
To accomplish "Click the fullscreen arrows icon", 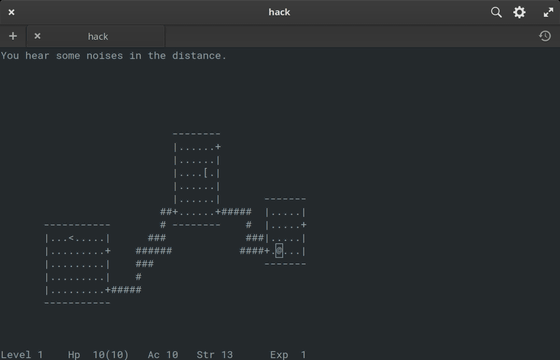I will coord(548,12).
